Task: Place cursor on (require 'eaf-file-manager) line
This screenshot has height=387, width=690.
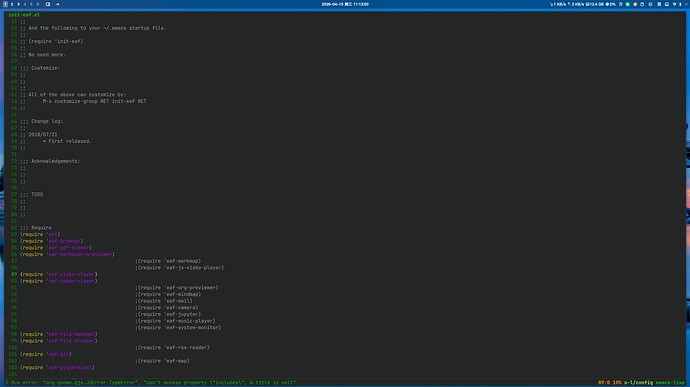Action: pyautogui.click(x=59, y=334)
